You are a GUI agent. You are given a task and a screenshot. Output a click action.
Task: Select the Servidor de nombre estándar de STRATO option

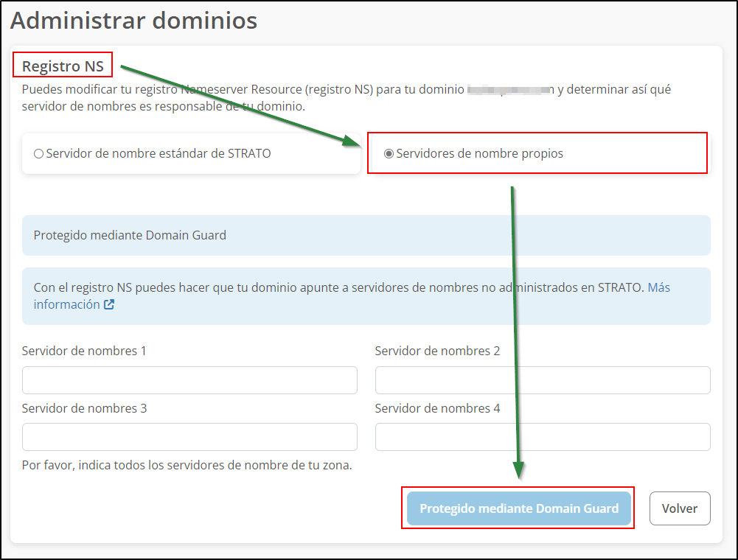38,153
